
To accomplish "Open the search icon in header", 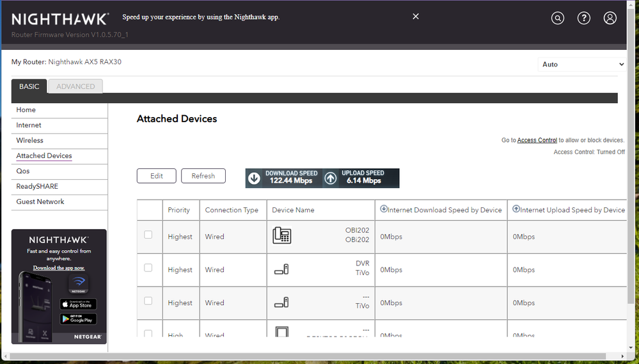I will click(558, 18).
